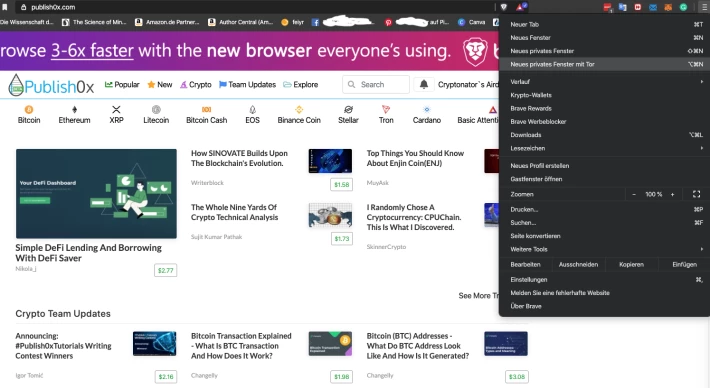This screenshot has height=388, width=710.
Task: Open Downloads from the menu
Action: point(604,135)
